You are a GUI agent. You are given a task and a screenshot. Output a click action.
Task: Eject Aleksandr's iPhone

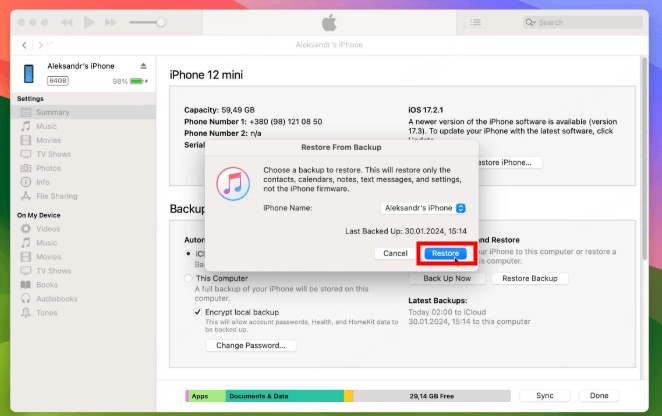[x=144, y=66]
